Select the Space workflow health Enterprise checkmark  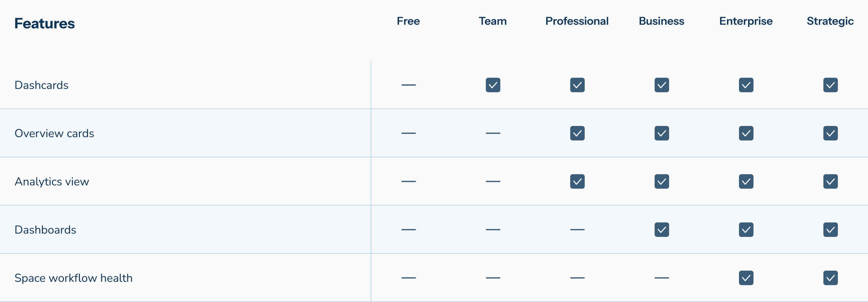click(746, 278)
